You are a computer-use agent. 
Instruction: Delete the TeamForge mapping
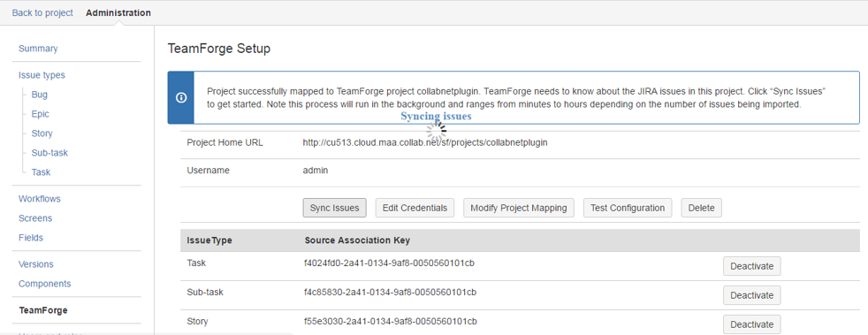click(701, 208)
